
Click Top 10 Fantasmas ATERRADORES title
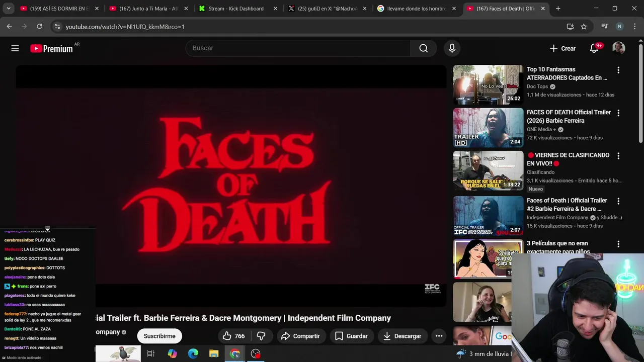(x=567, y=73)
